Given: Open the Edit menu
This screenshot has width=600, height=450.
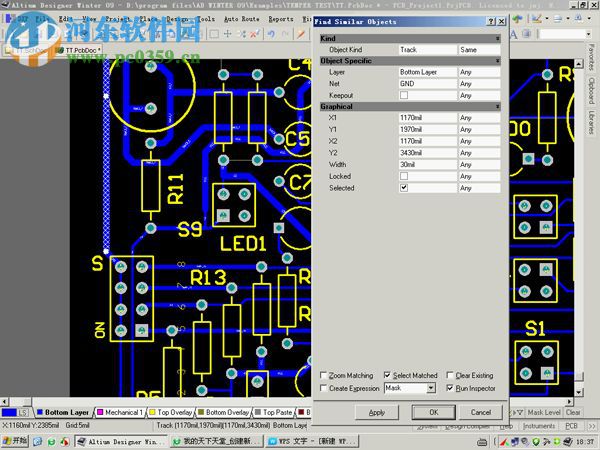Looking at the screenshot, I should pos(66,18).
